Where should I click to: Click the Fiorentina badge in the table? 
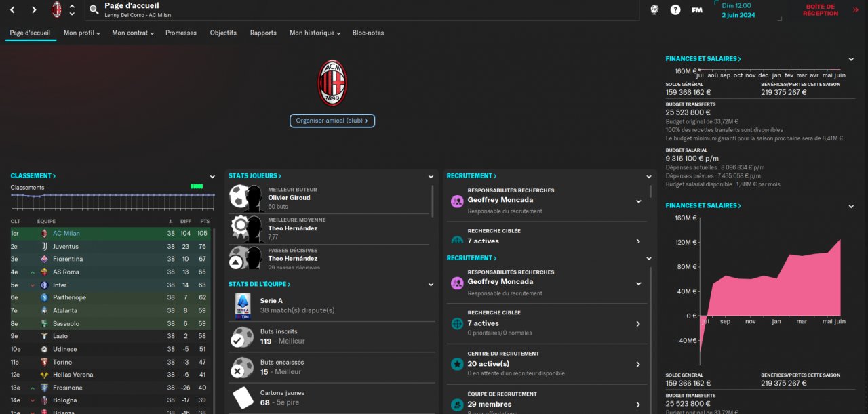(45, 259)
